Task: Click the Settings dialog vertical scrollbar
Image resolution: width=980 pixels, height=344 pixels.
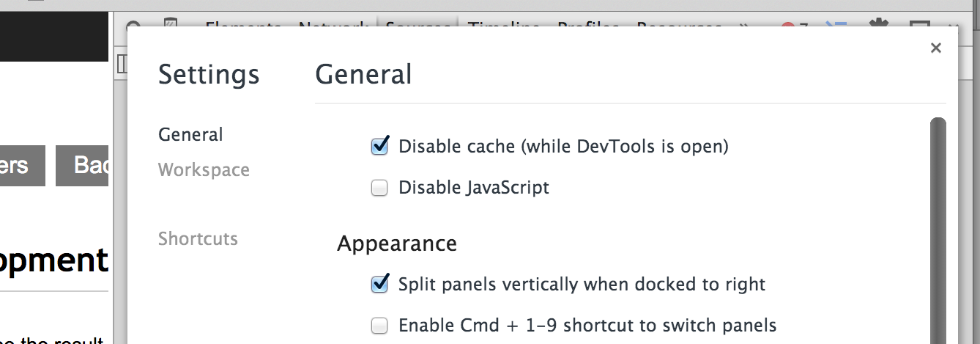Action: (938, 220)
